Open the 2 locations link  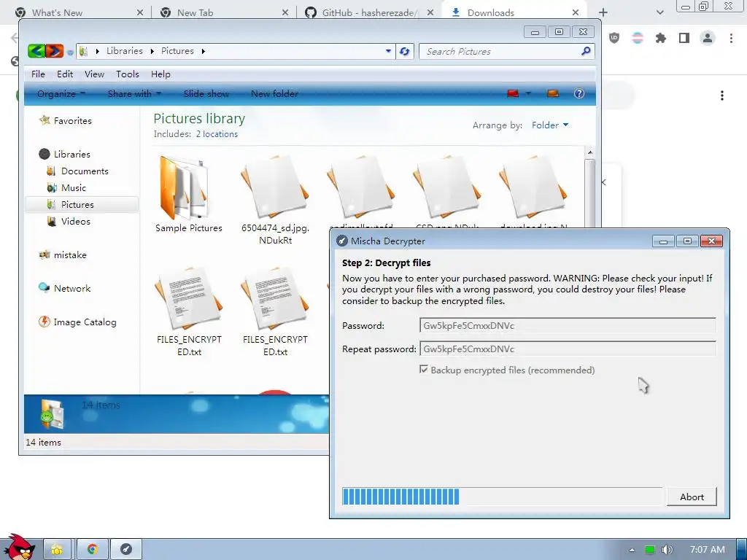(x=217, y=134)
